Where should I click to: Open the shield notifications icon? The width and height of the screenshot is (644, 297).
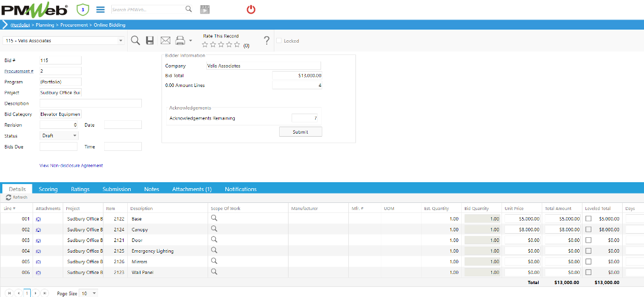tap(83, 9)
